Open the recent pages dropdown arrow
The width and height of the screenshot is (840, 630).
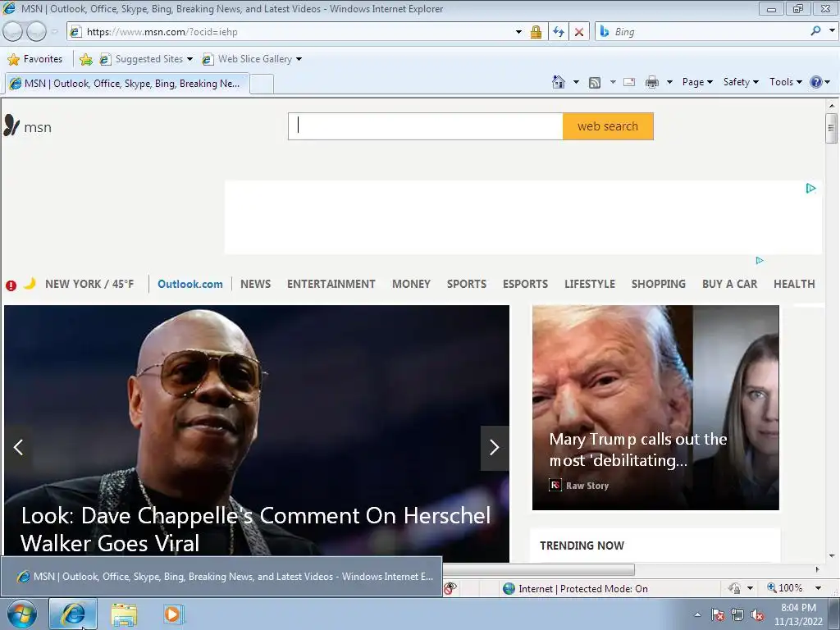55,32
